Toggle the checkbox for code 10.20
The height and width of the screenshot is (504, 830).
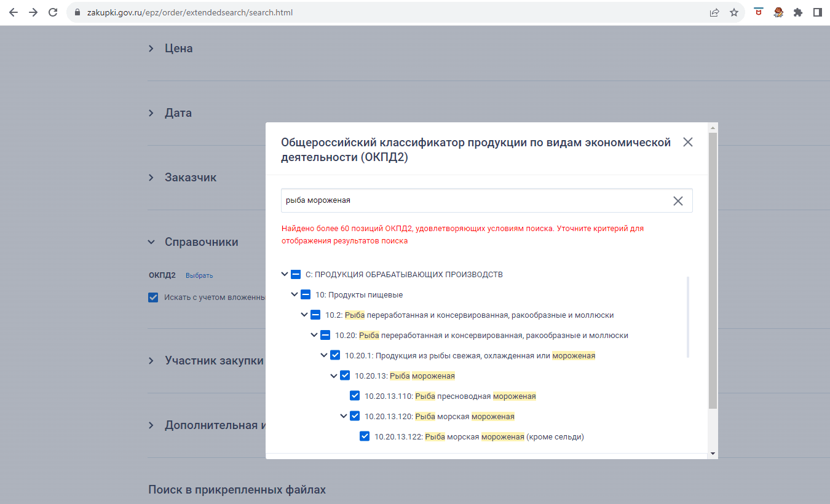pyautogui.click(x=325, y=336)
